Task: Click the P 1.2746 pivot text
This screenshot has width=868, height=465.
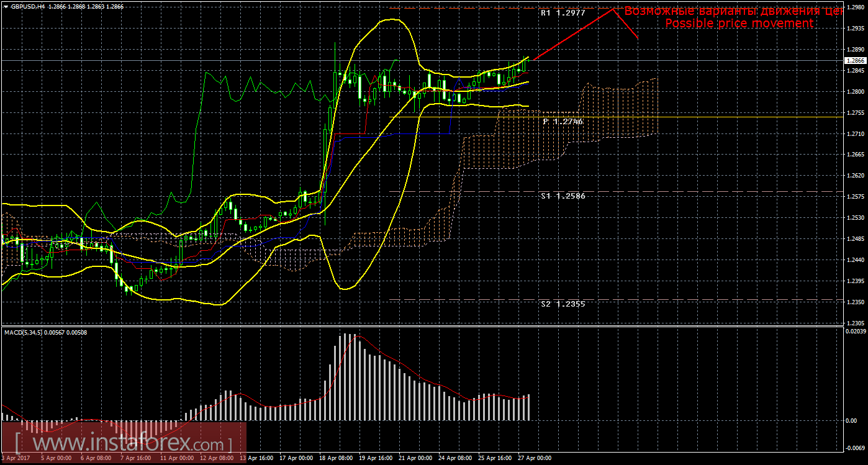Action: click(x=564, y=121)
